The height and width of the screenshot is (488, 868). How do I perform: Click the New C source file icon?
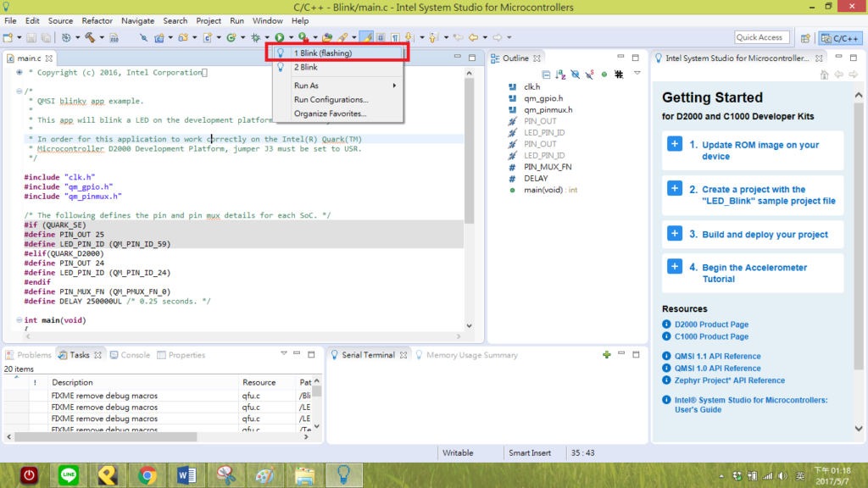point(208,37)
